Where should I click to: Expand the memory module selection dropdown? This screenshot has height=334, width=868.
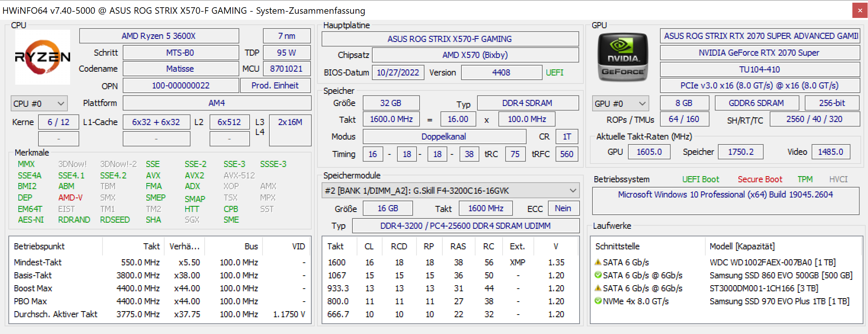(x=450, y=191)
